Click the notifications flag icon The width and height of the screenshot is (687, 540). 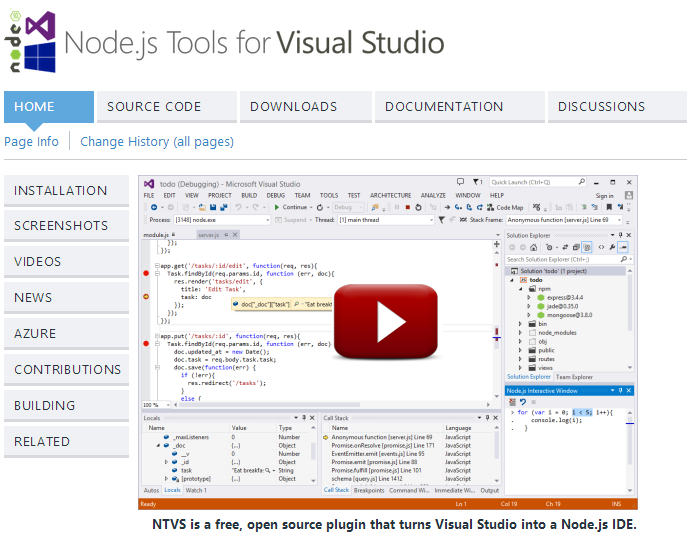[476, 181]
